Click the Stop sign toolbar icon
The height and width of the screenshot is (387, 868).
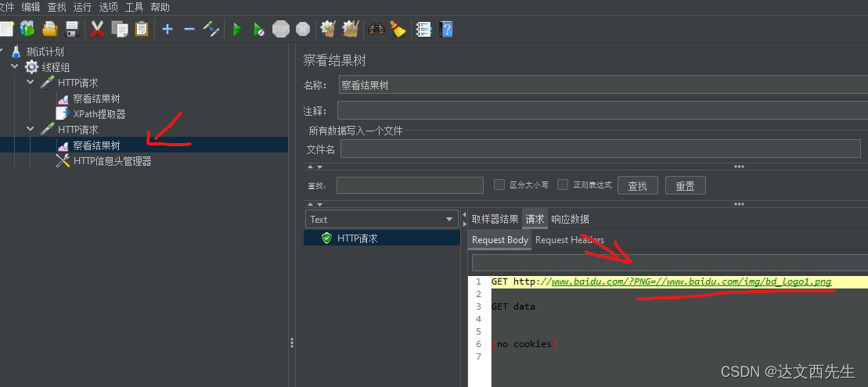[x=281, y=29]
